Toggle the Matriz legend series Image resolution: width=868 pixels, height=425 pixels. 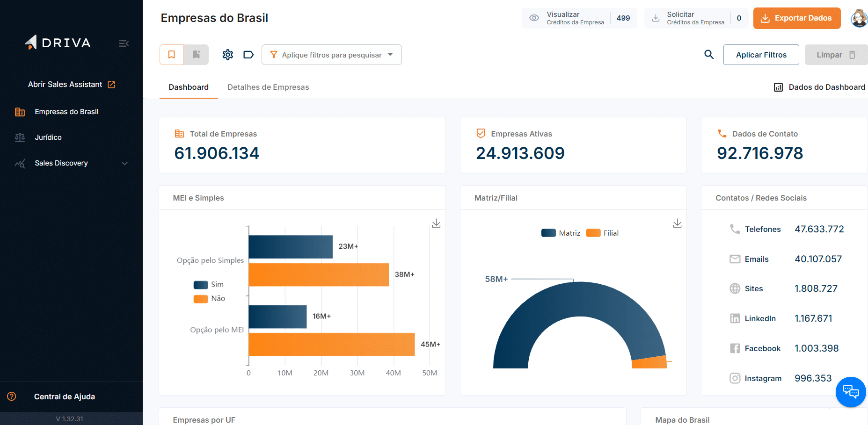[561, 233]
